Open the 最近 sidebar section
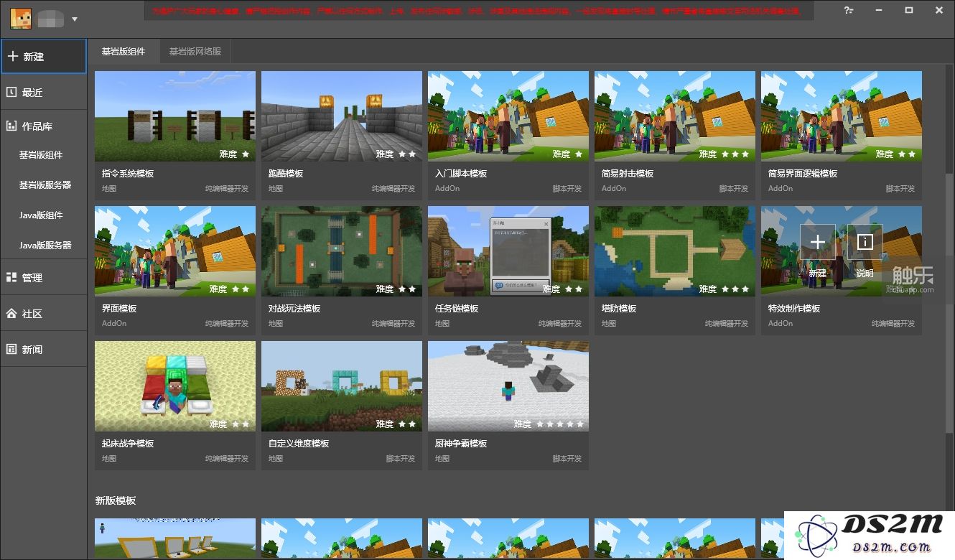The height and width of the screenshot is (560, 955). (44, 93)
